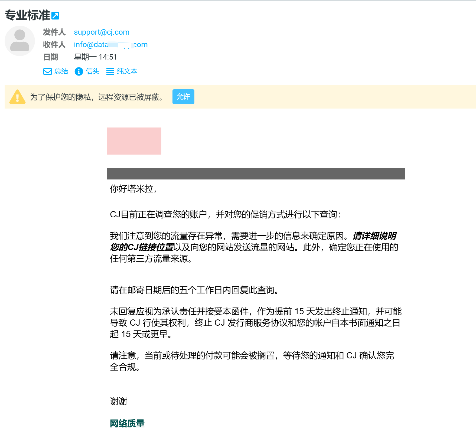Click the sender avatar placeholder
Screen dimensions: 476x448
pyautogui.click(x=20, y=41)
